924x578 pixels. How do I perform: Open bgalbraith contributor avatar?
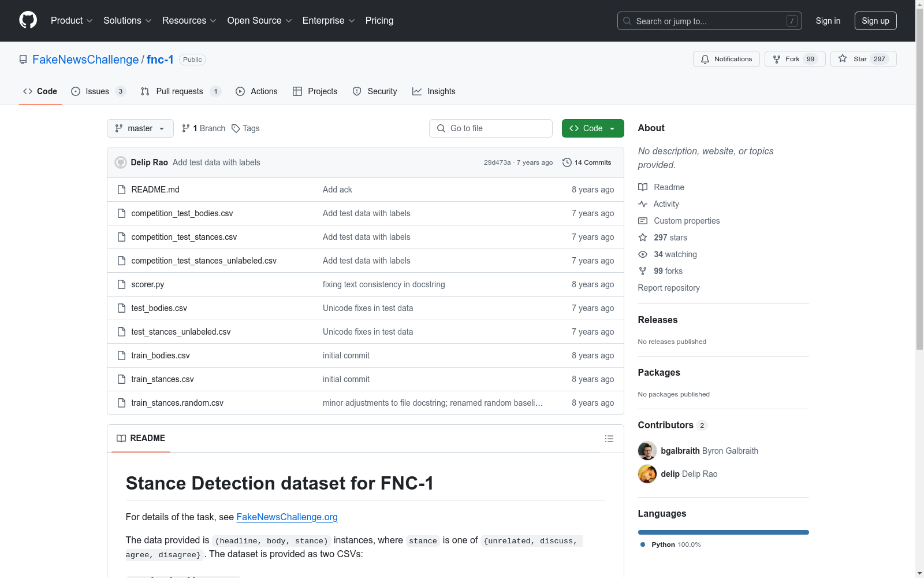pyautogui.click(x=647, y=451)
